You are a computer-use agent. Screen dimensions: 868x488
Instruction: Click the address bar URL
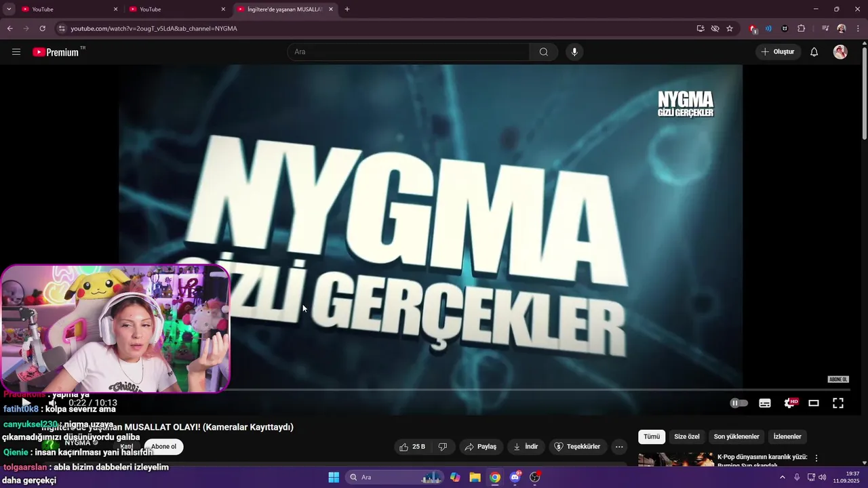154,28
